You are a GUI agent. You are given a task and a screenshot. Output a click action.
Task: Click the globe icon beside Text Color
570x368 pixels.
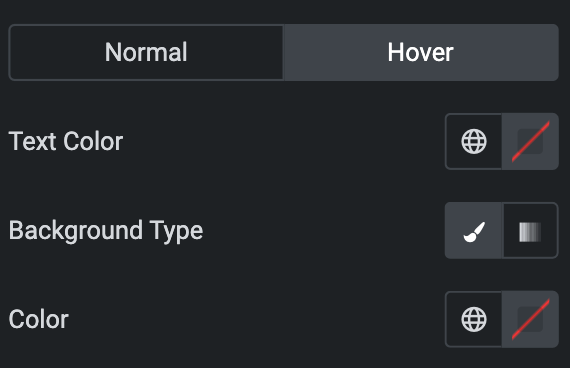click(x=474, y=141)
